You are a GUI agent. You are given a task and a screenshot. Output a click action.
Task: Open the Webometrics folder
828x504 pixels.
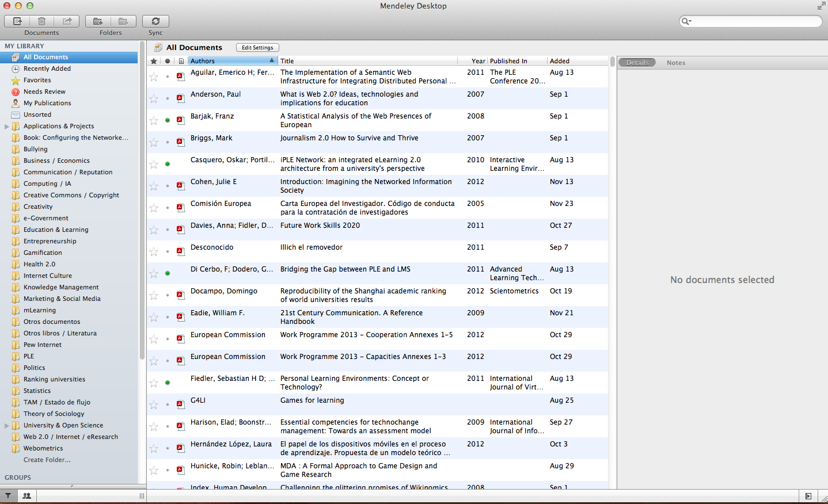(43, 448)
